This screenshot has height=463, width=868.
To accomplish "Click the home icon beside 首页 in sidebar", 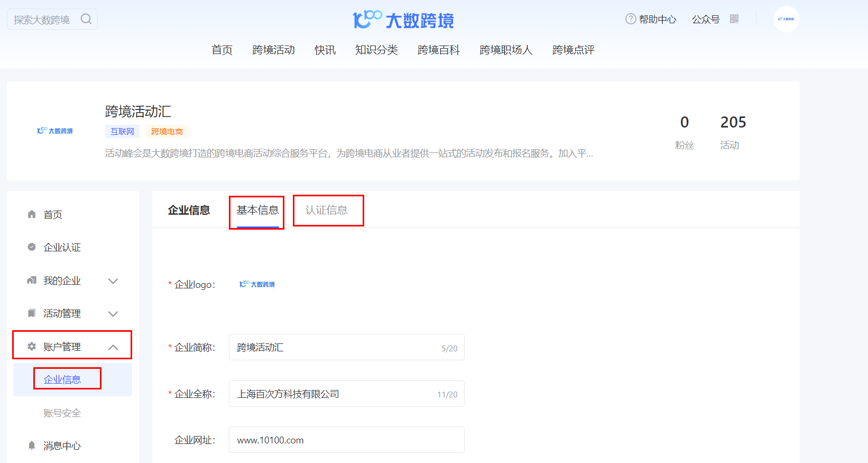I will (x=32, y=214).
